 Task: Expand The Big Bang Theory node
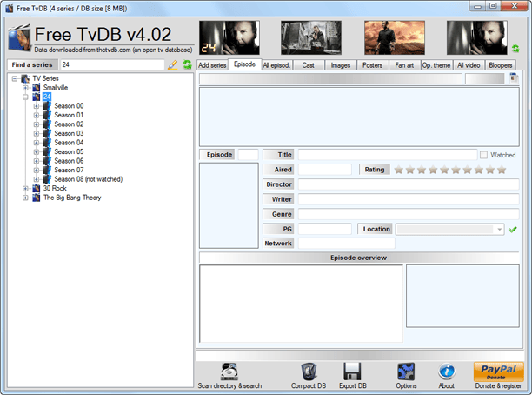(25, 197)
